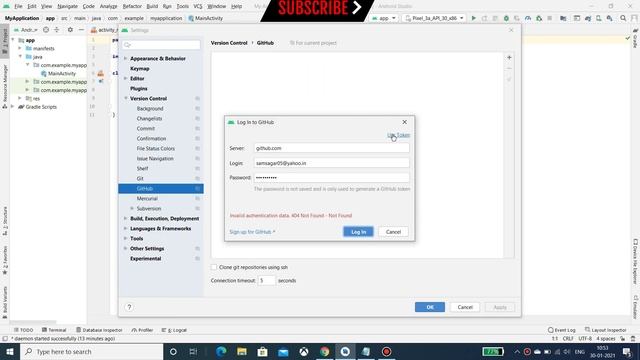Screen dimensions: 640x360
Task: Expand Languages & Frameworks section
Action: (125, 229)
